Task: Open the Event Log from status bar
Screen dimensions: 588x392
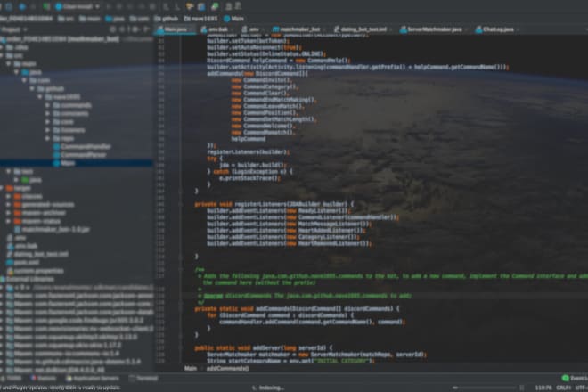Action: (575, 378)
